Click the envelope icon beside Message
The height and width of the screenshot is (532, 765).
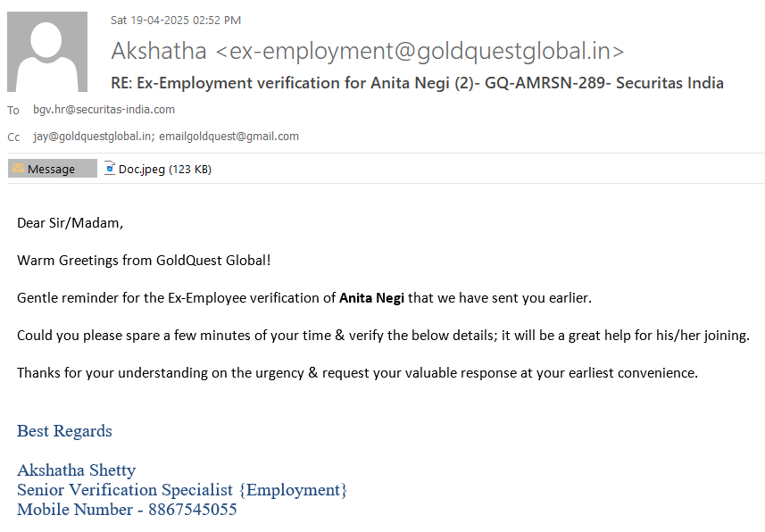(17, 169)
